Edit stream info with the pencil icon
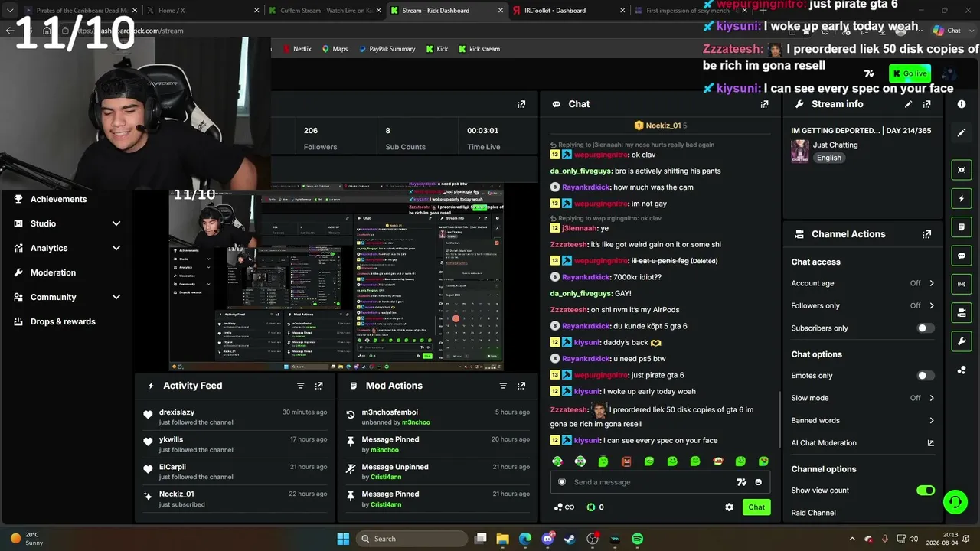 [908, 104]
